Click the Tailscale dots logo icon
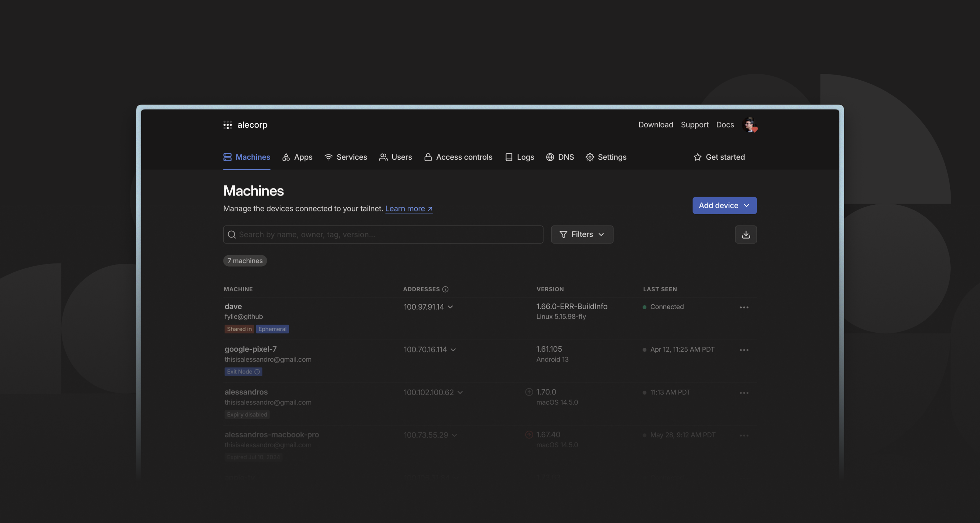The width and height of the screenshot is (980, 523). pos(227,125)
